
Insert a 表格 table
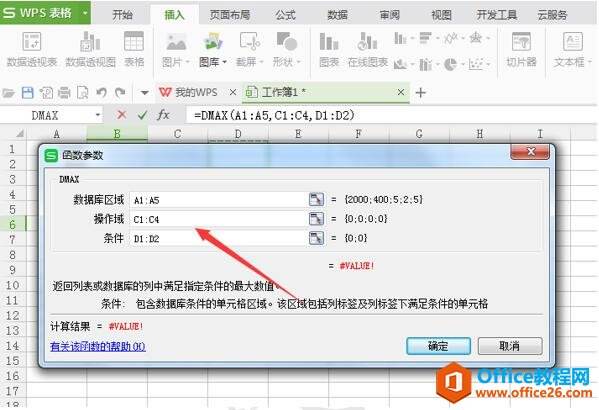(x=134, y=49)
